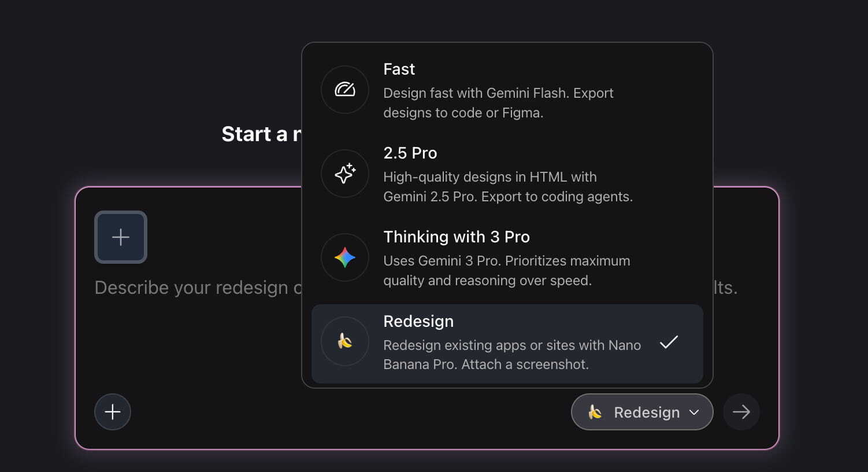Screen dimensions: 868x472
Task: Click the Uses Gemini 3 Pro description
Action: click(507, 271)
